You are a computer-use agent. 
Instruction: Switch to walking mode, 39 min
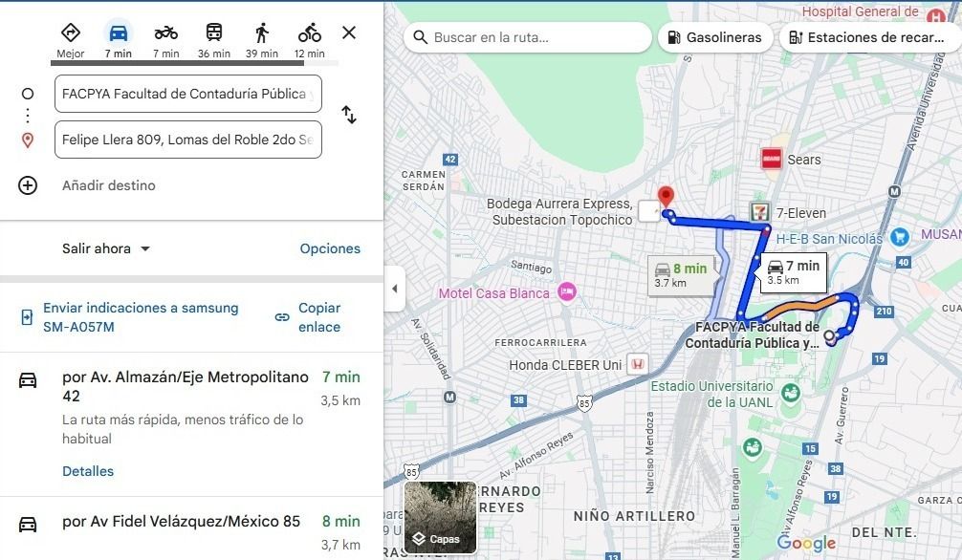pyautogui.click(x=262, y=40)
